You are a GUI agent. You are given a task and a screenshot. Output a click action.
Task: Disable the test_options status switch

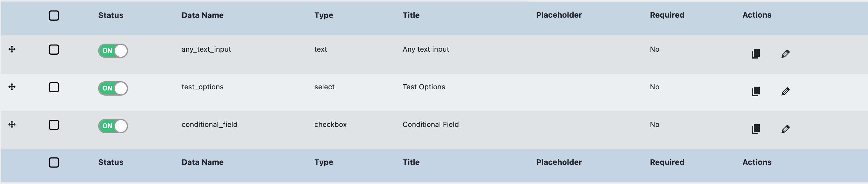click(x=113, y=88)
